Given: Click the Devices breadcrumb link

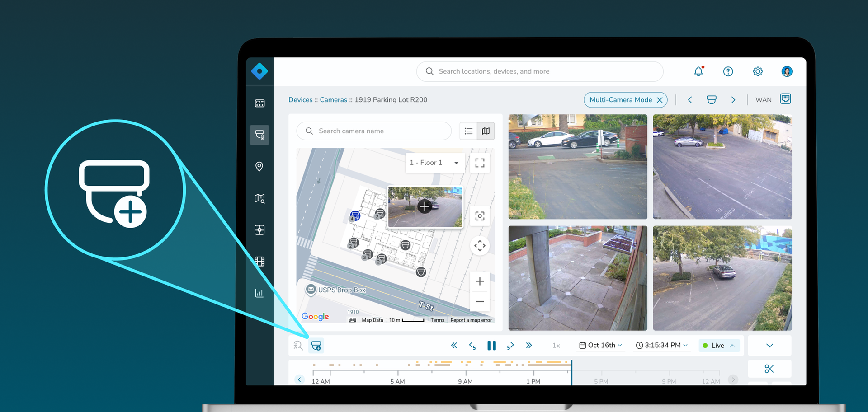Looking at the screenshot, I should click(x=300, y=100).
